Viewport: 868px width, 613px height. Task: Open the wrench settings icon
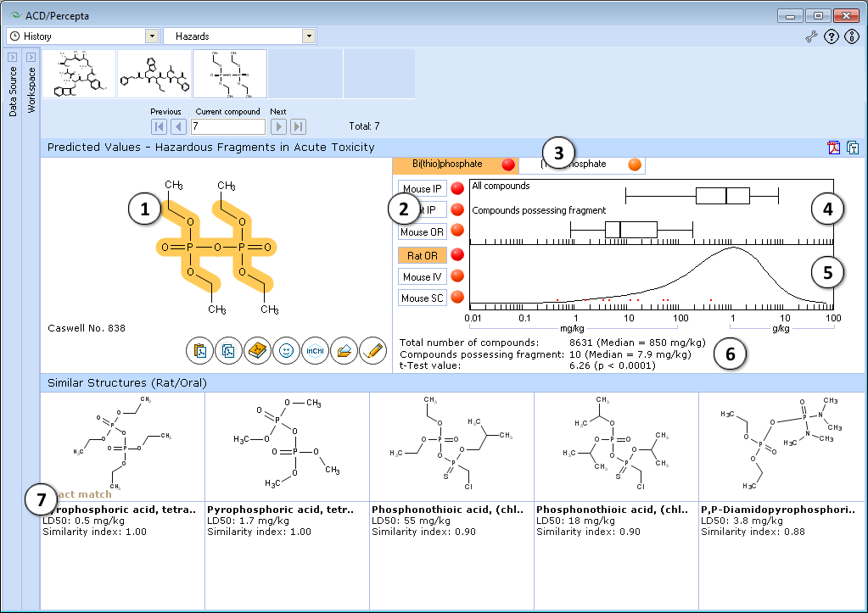811,36
